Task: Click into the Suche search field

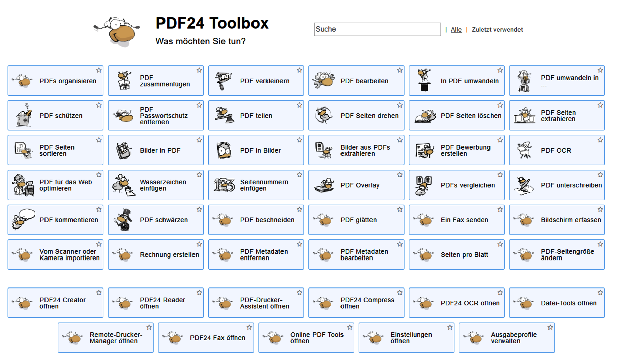Action: pyautogui.click(x=377, y=29)
